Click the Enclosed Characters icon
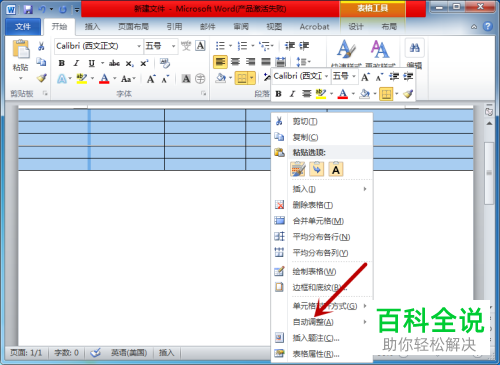The height and width of the screenshot is (365, 500). (200, 79)
